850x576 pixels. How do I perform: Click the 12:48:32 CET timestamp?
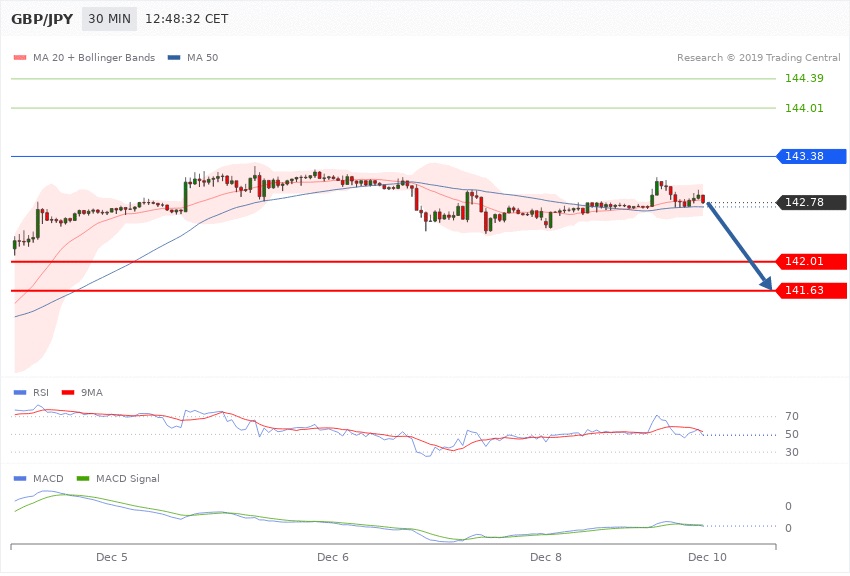[186, 19]
